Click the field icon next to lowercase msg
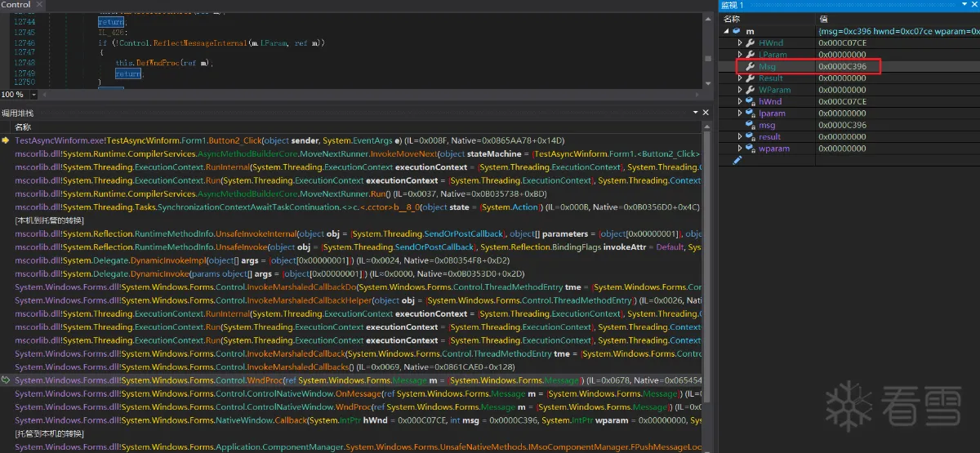Viewport: 980px width, 453px height. (750, 126)
